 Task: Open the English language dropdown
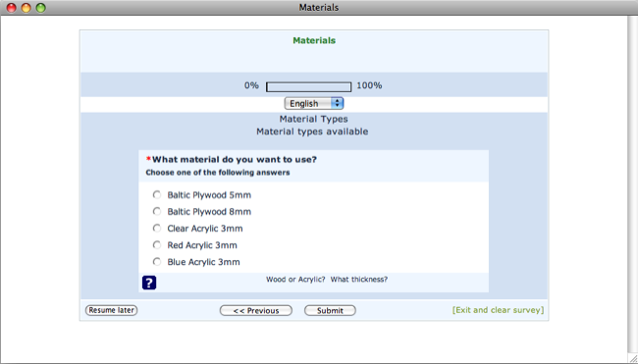[314, 103]
